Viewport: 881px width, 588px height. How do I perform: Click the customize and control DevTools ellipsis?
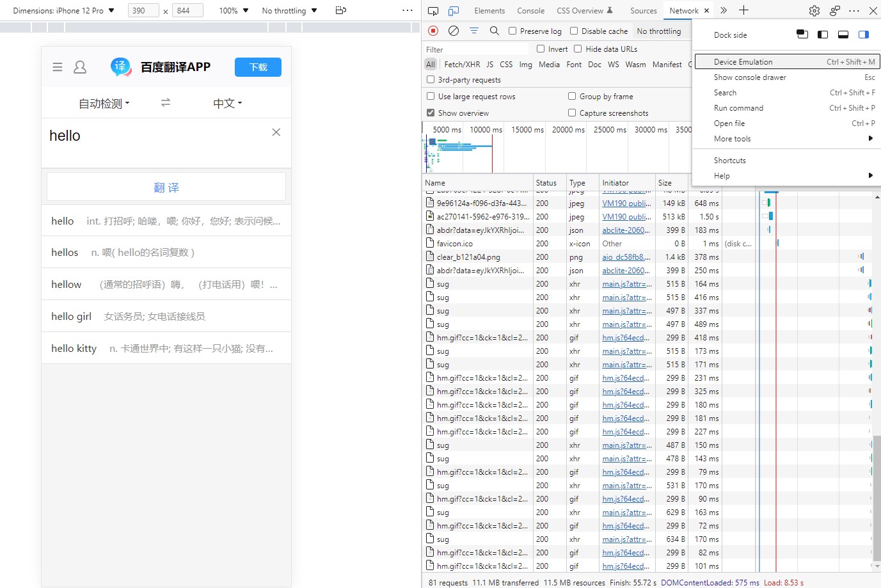click(x=854, y=11)
